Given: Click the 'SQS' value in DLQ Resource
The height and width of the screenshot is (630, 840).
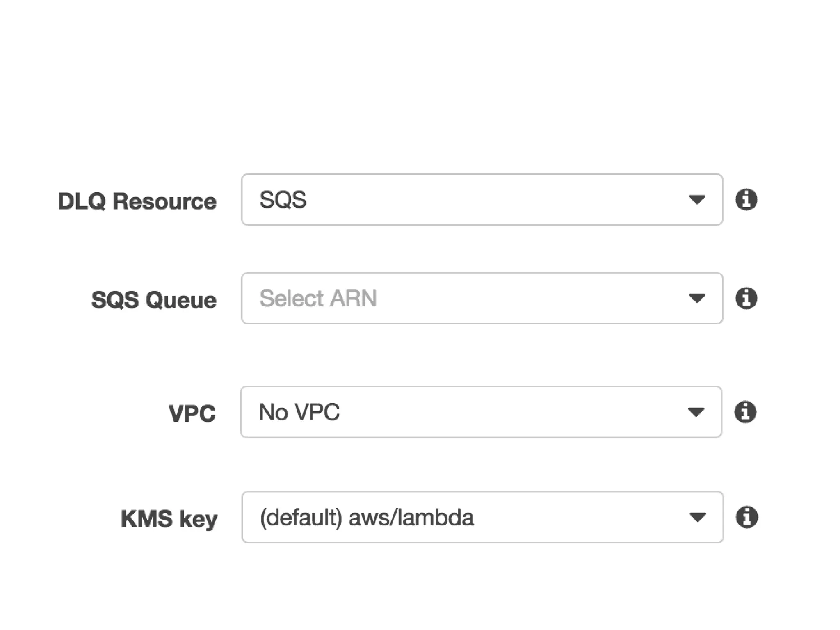Looking at the screenshot, I should (283, 200).
